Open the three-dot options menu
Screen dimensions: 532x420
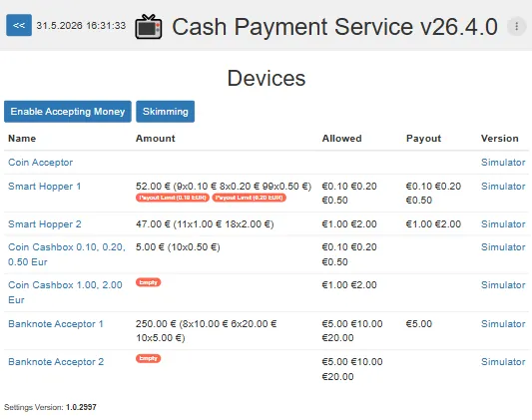click(x=516, y=26)
